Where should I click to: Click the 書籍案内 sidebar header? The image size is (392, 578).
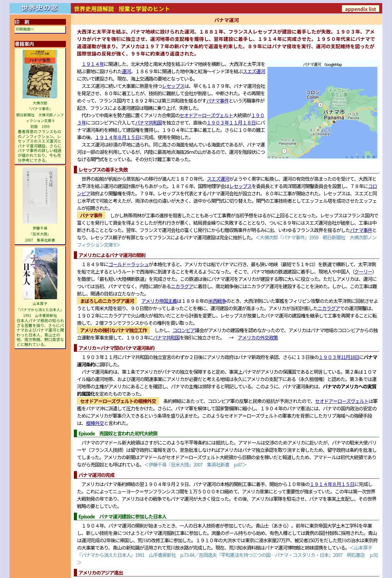tap(40, 44)
